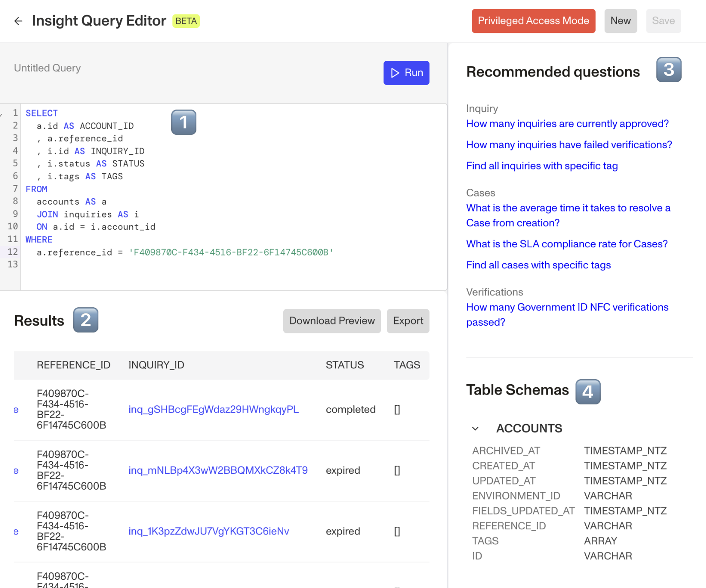Click 'ON a.id = i.account_id' code line
The height and width of the screenshot is (588, 706).
click(x=96, y=227)
